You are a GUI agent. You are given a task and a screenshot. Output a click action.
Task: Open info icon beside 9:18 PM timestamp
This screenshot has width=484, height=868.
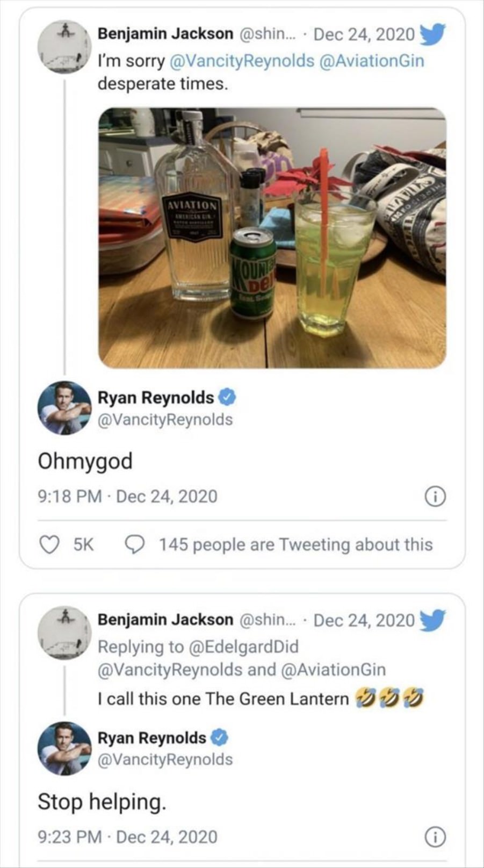pos(435,497)
